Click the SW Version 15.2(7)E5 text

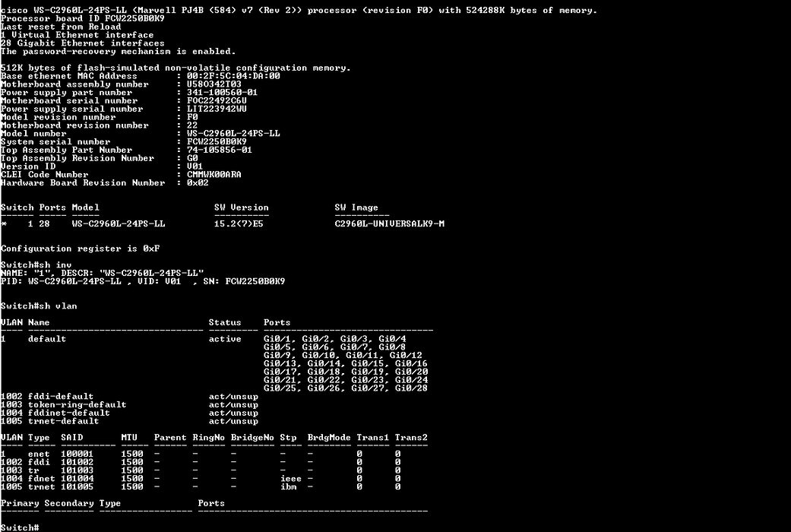[239, 223]
